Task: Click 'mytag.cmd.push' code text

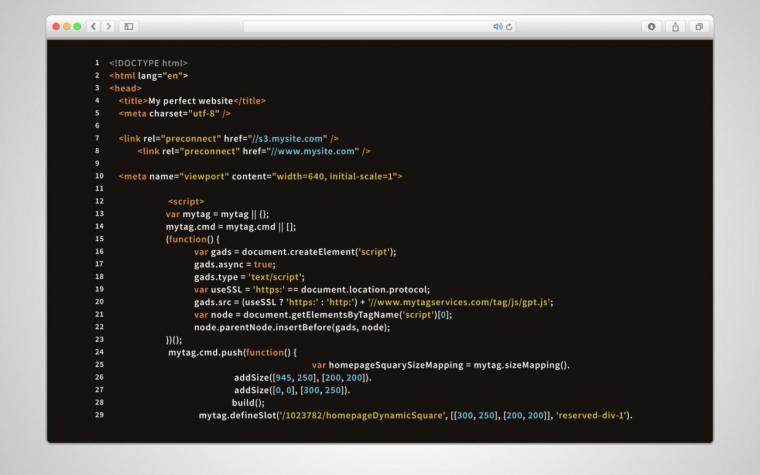Action: pyautogui.click(x=206, y=352)
